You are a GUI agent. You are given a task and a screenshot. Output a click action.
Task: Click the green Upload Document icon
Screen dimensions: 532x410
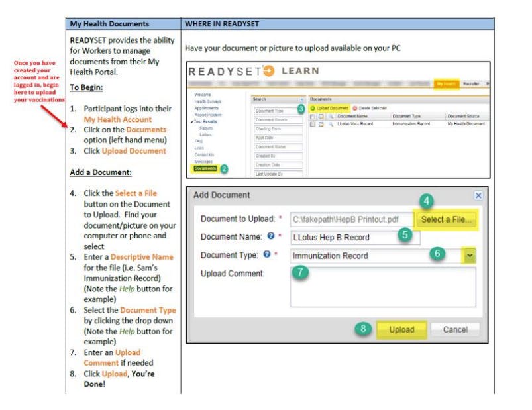pos(313,108)
